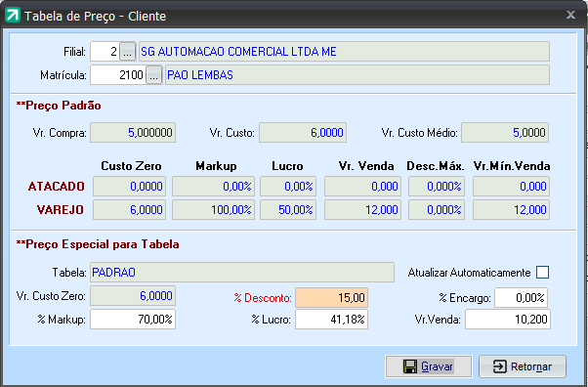This screenshot has width=588, height=387.
Task: Click the Markup column header
Action: pyautogui.click(x=216, y=166)
